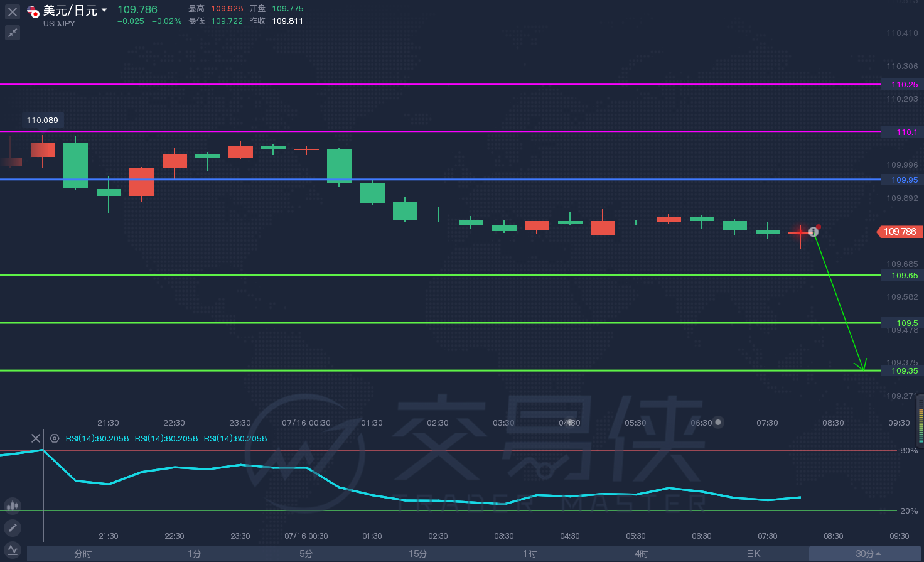924x562 pixels.
Task: Click the info marker on latest candle
Action: pos(814,232)
